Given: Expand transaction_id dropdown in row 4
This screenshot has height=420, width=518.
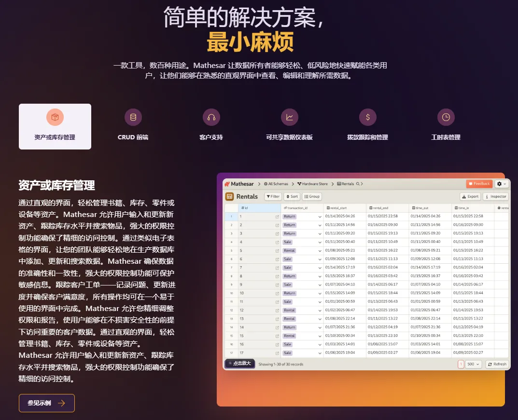Looking at the screenshot, I should [320, 242].
